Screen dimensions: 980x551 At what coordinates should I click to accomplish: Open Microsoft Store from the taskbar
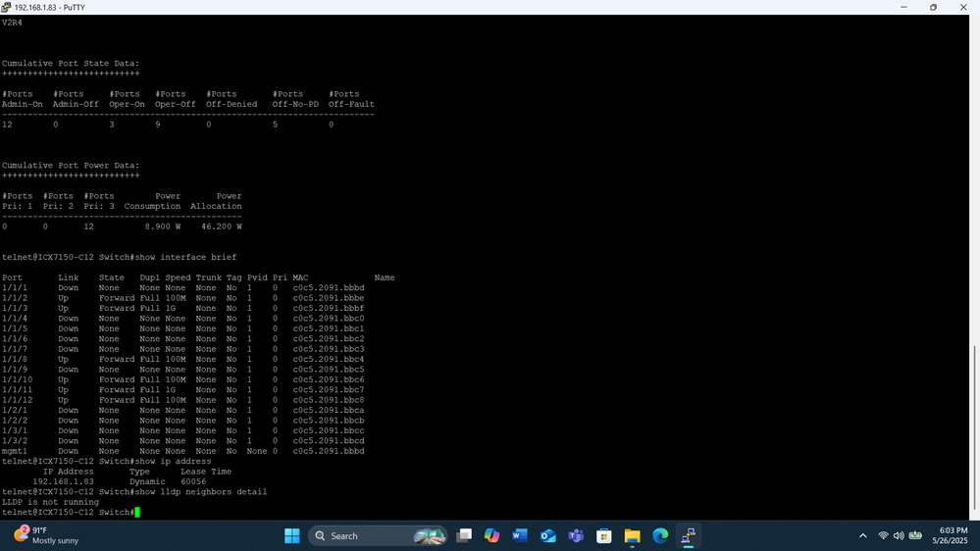coord(603,536)
